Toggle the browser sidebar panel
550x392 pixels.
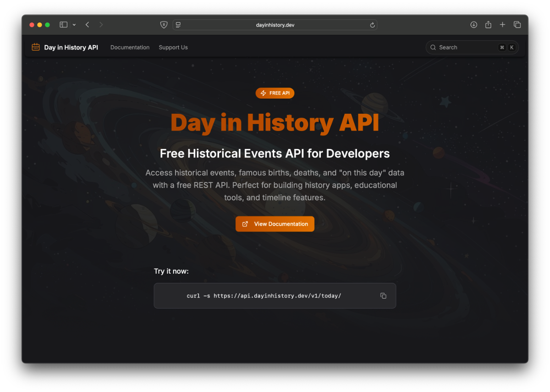[x=63, y=24]
